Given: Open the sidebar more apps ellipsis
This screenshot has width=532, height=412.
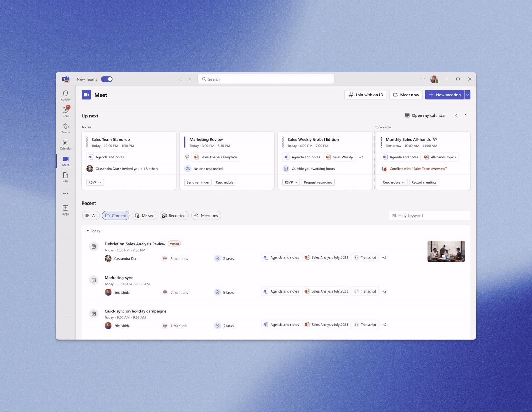Looking at the screenshot, I should tap(66, 194).
